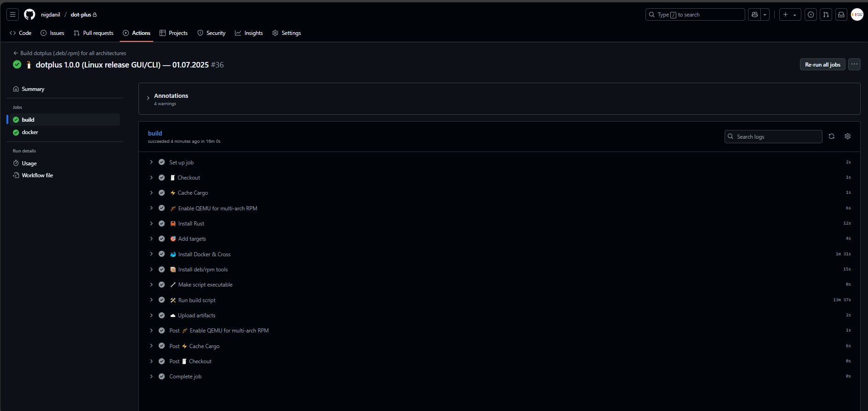
Task: Click the target icon on Add targets
Action: point(173,239)
